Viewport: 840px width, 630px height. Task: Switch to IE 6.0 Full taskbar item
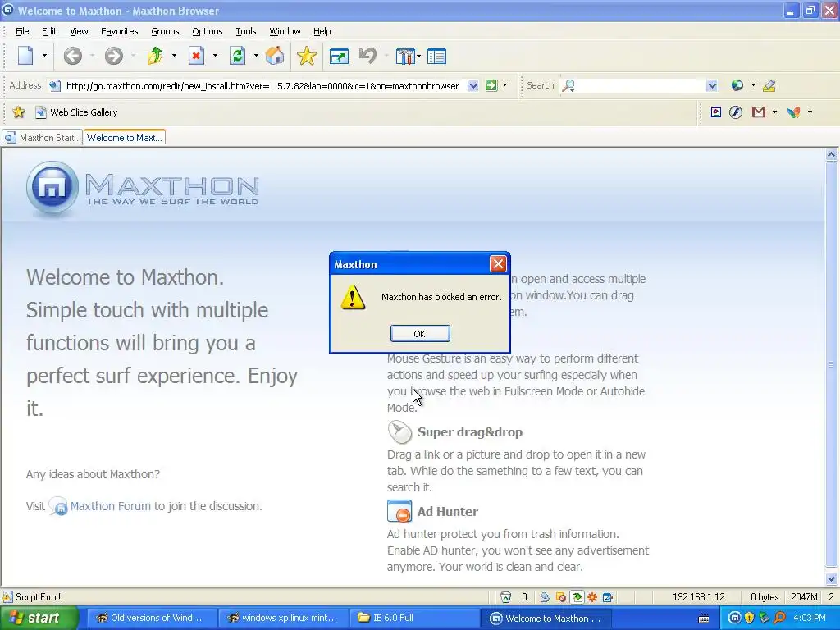[413, 618]
